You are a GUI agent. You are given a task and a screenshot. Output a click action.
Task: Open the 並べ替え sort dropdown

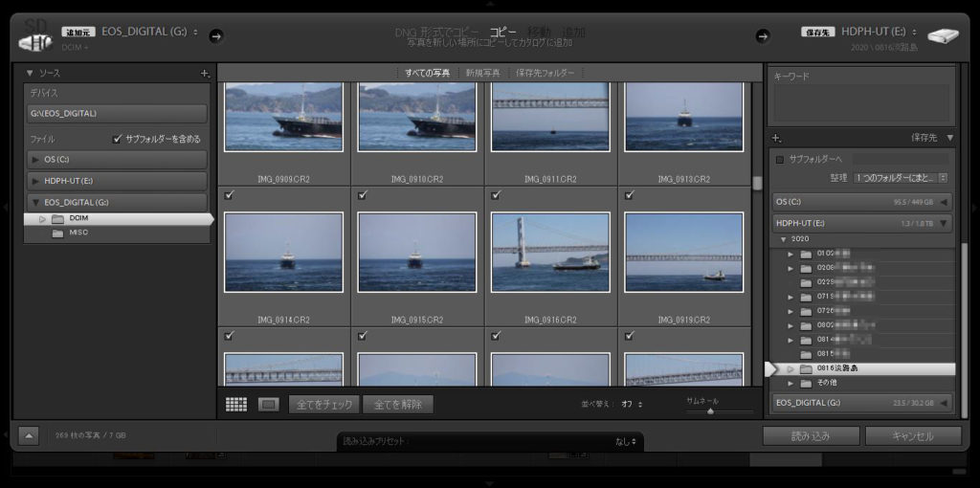coord(632,404)
